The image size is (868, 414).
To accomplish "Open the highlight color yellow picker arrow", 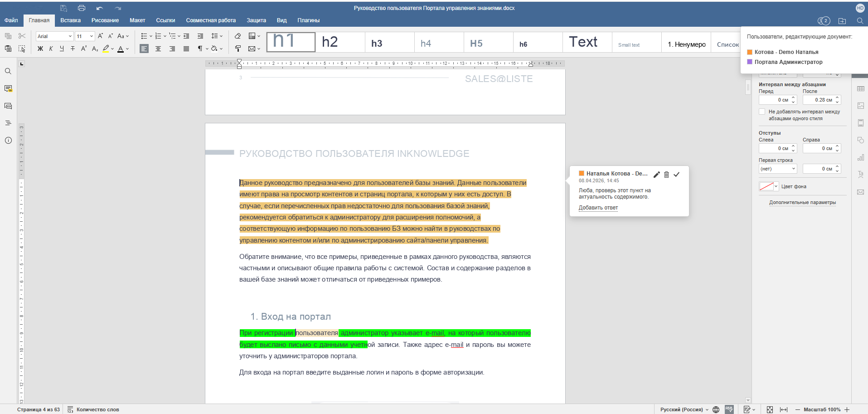I will pyautogui.click(x=112, y=49).
